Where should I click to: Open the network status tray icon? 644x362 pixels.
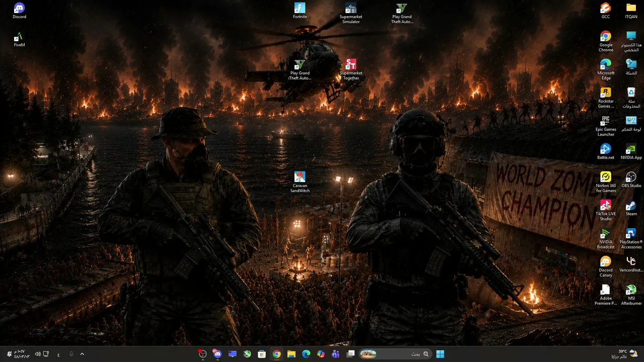(46, 354)
